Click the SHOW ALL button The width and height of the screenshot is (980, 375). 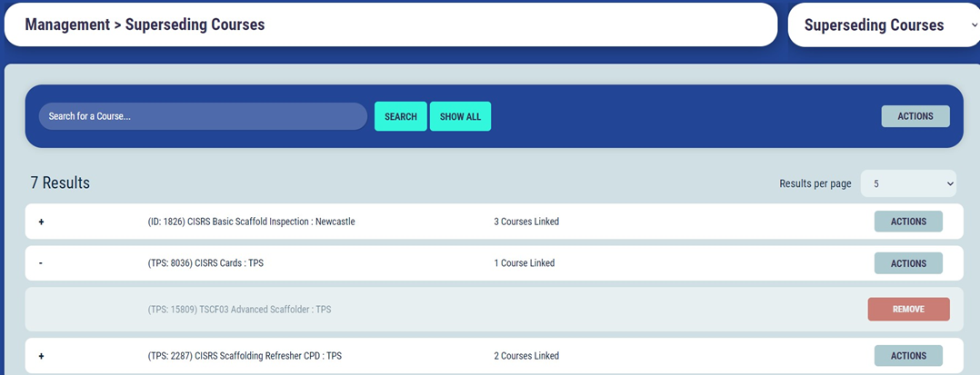pos(460,116)
